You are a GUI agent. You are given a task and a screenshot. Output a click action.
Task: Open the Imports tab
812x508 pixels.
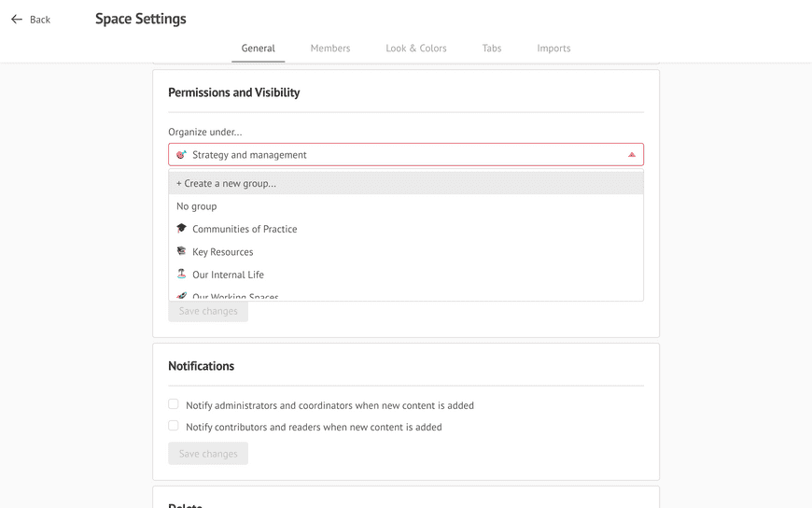553,49
